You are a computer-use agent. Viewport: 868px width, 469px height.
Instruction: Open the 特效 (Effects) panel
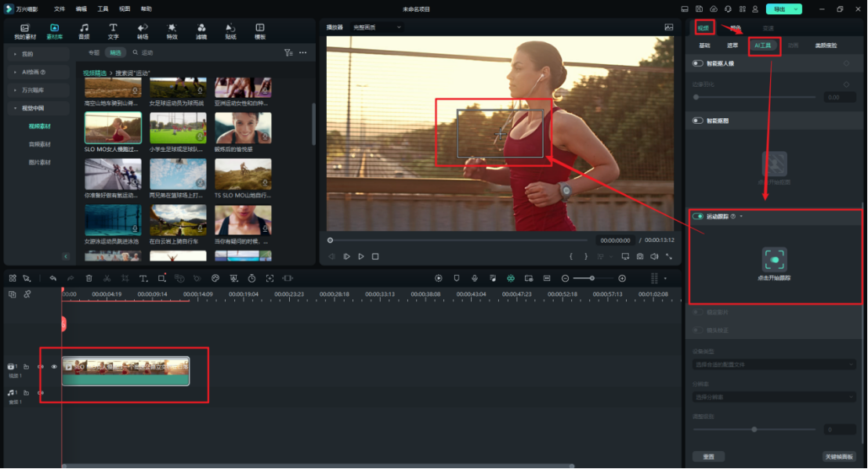tap(172, 31)
